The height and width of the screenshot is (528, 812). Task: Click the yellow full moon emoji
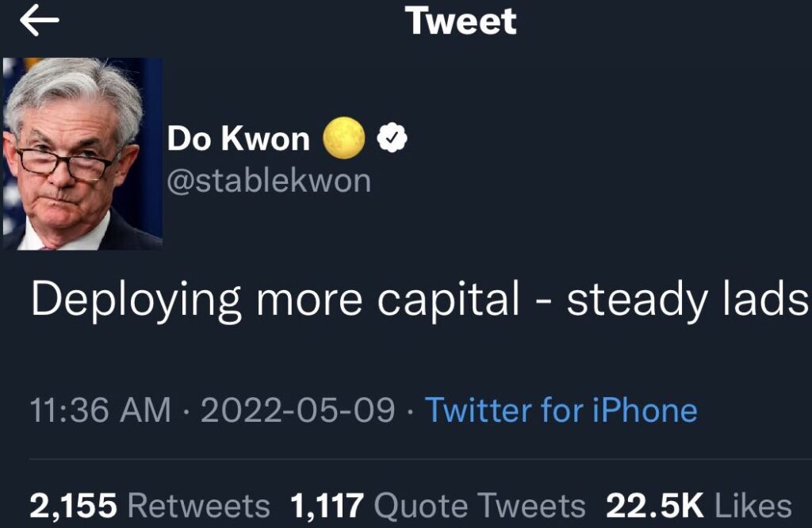tap(344, 139)
